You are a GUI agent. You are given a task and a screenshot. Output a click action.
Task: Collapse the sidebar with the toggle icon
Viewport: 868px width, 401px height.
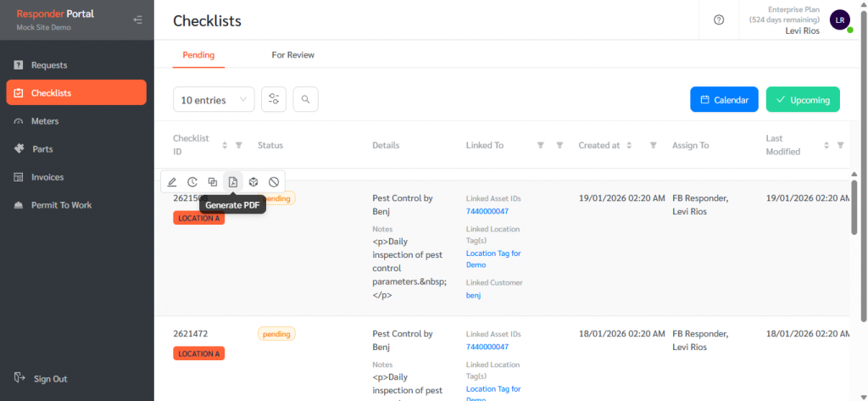click(x=138, y=19)
